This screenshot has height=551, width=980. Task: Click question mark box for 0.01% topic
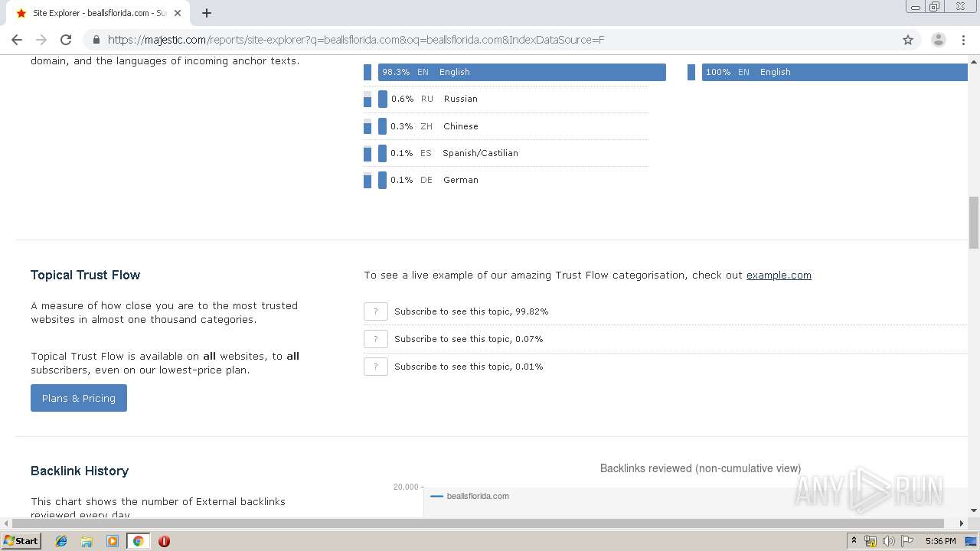pos(376,367)
